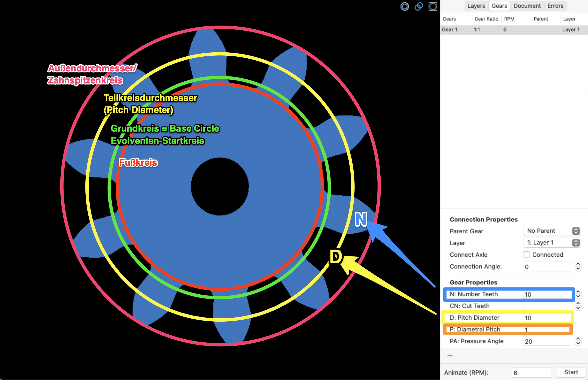Click the circle-in-square frame icon

[433, 7]
